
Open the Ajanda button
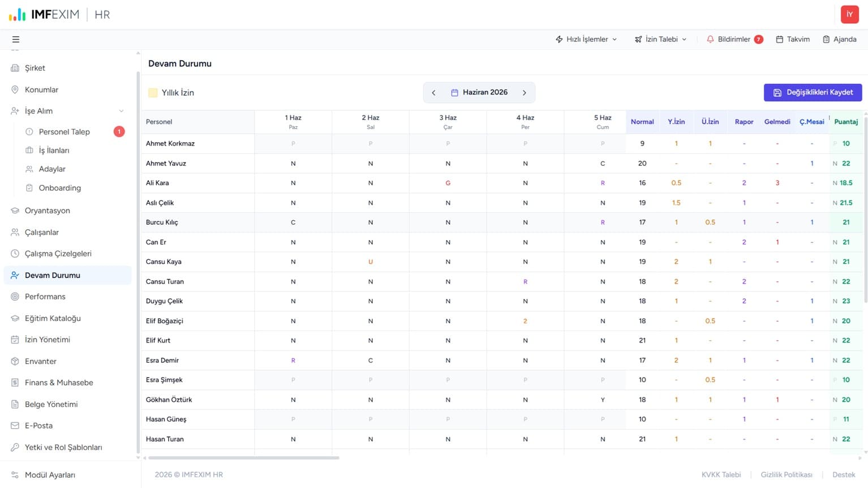(x=840, y=40)
